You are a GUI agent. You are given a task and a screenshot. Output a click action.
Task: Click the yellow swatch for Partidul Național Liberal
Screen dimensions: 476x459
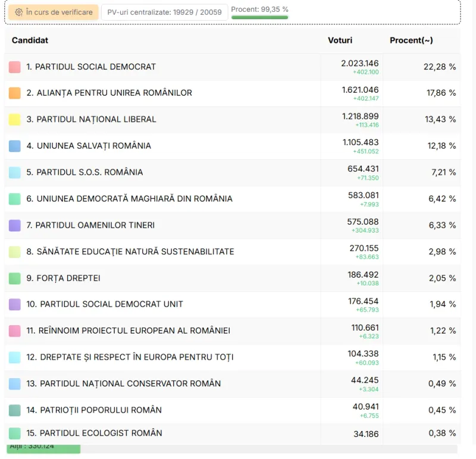tap(14, 120)
